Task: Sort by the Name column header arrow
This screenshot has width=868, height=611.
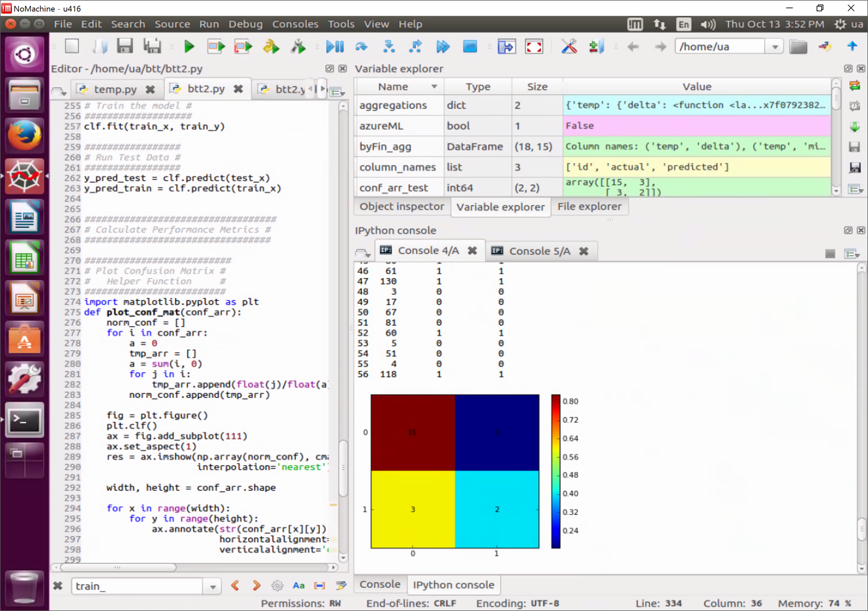Action: pyautogui.click(x=434, y=87)
